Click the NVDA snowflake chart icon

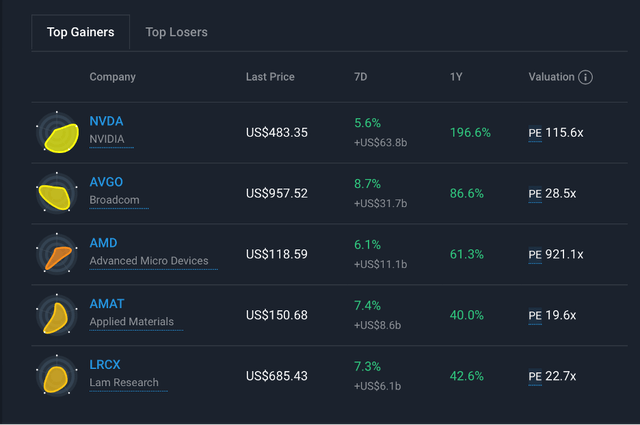tap(58, 133)
